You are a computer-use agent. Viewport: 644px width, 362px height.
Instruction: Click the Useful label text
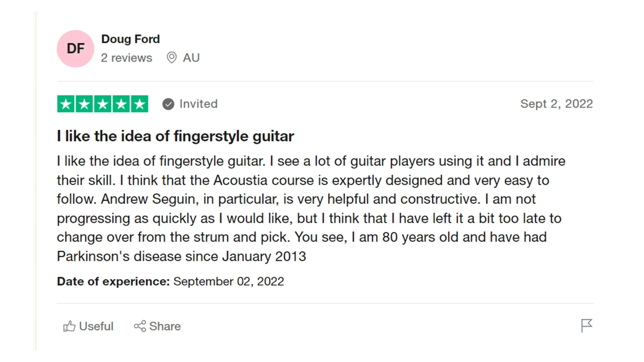pyautogui.click(x=96, y=326)
